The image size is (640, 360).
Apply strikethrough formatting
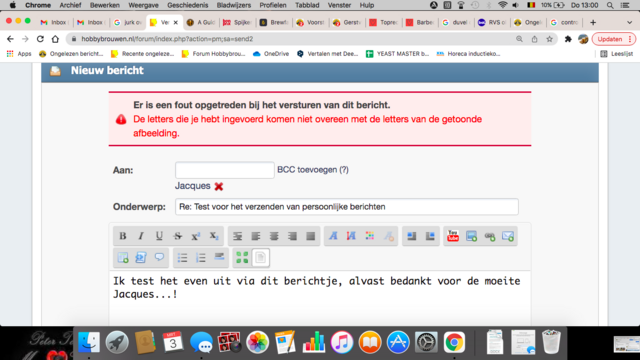click(178, 236)
